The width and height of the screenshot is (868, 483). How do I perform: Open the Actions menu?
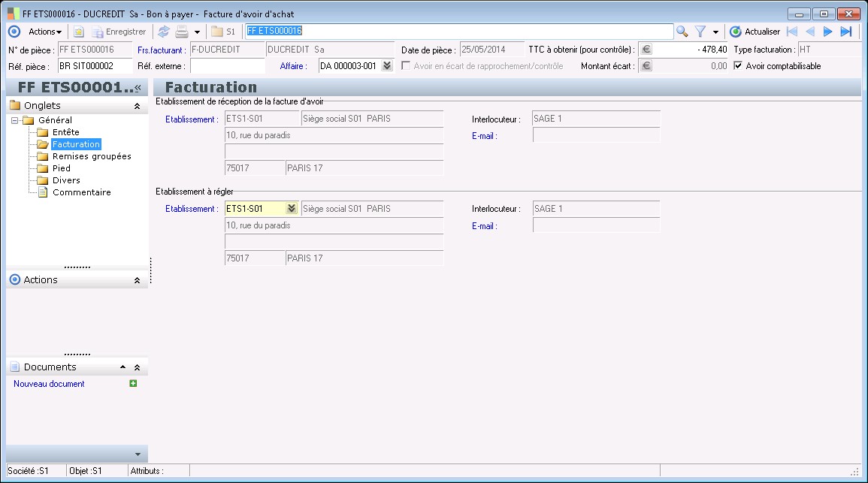(x=44, y=32)
